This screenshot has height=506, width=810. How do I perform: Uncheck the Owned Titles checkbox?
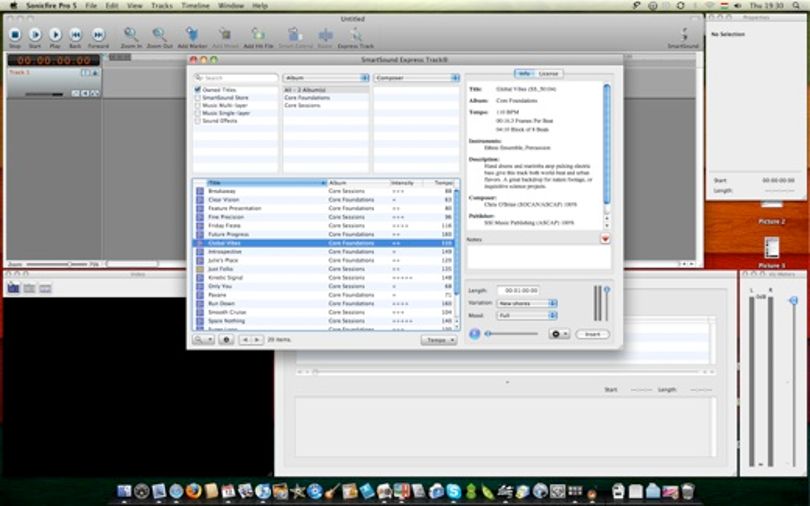pyautogui.click(x=197, y=89)
